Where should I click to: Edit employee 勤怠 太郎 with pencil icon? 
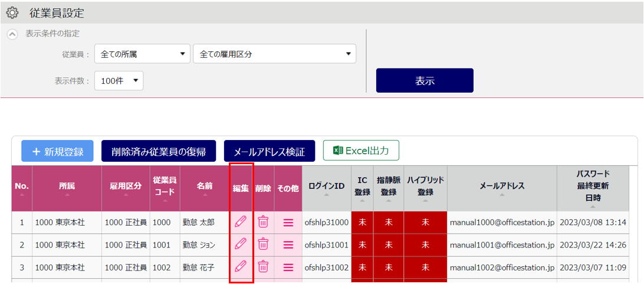pos(241,222)
